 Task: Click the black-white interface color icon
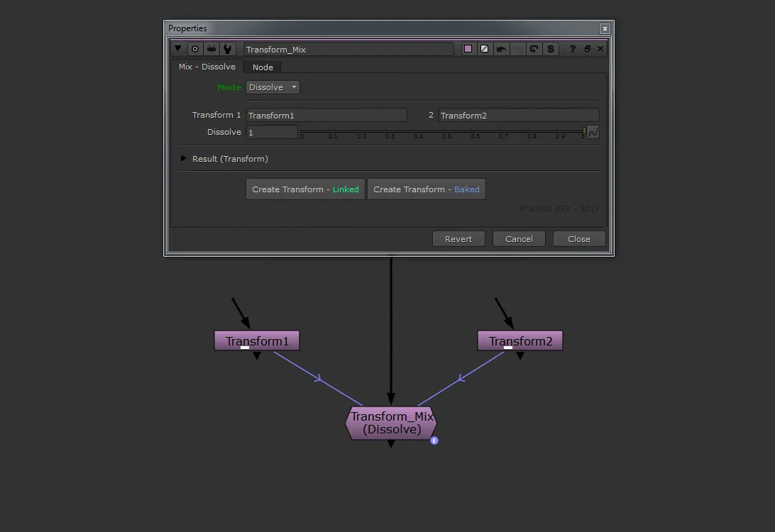click(x=484, y=48)
